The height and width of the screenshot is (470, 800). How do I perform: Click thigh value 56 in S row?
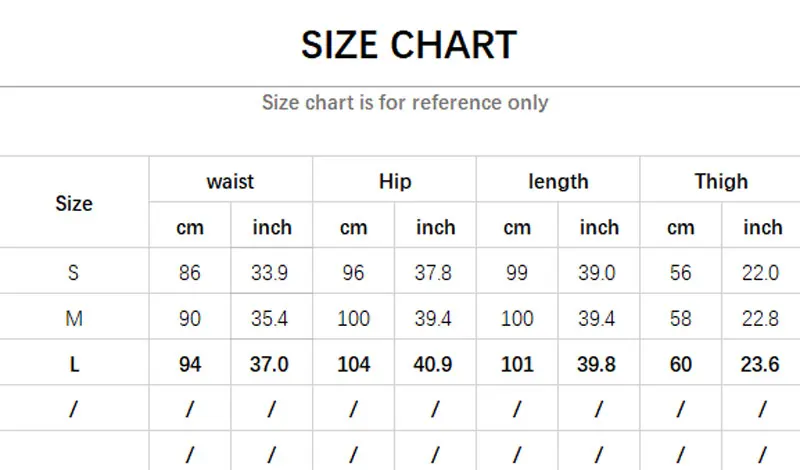point(680,272)
